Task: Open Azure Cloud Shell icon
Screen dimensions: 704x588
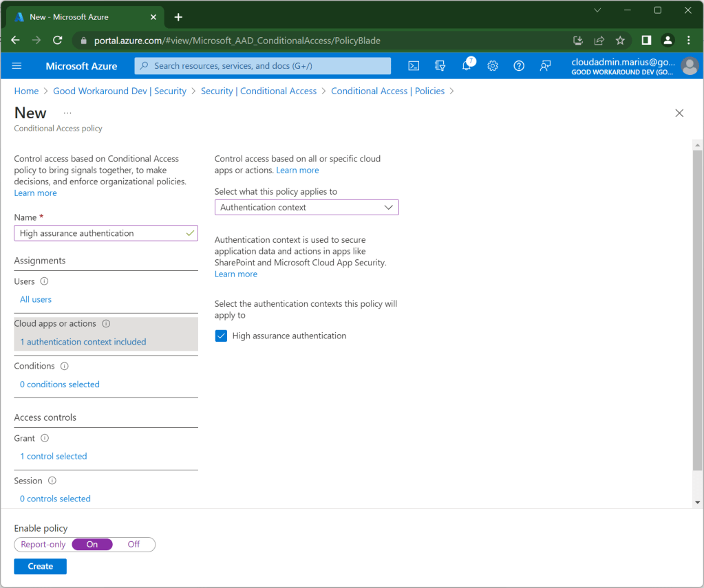Action: (x=414, y=66)
